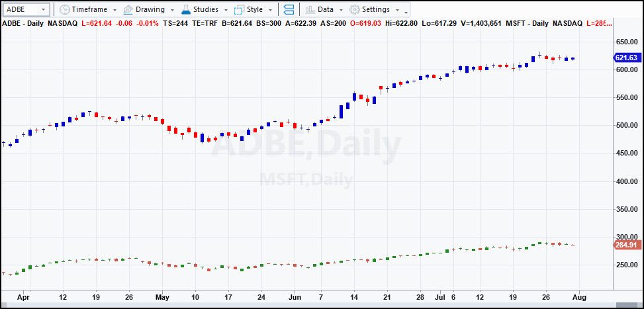The image size is (644, 309).
Task: Click the open value 'O=619.03'
Action: pos(366,23)
